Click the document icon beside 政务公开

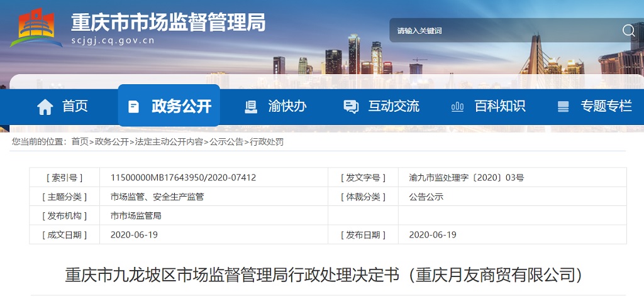(x=133, y=107)
